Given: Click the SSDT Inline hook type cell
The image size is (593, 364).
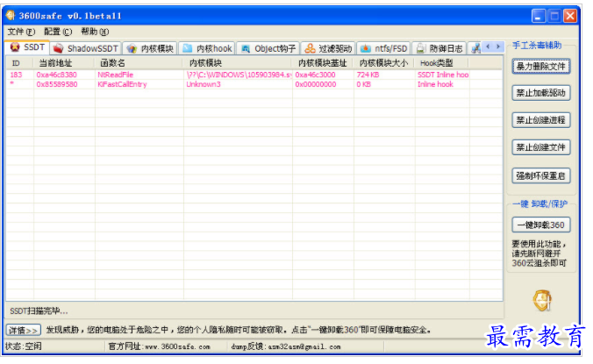Looking at the screenshot, I should 443,75.
